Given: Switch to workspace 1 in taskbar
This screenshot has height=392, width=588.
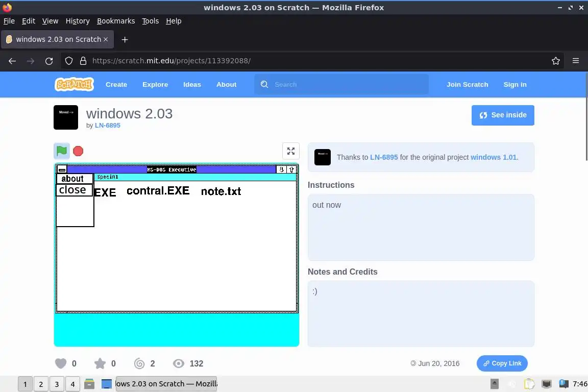Looking at the screenshot, I should (x=25, y=384).
